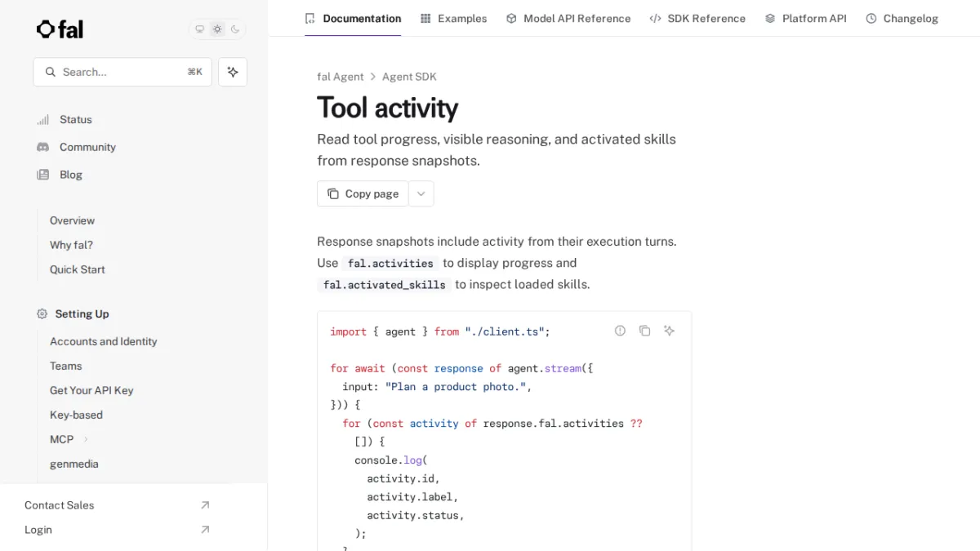Click the Copy page button
Screen dimensions: 980x551
coord(363,193)
